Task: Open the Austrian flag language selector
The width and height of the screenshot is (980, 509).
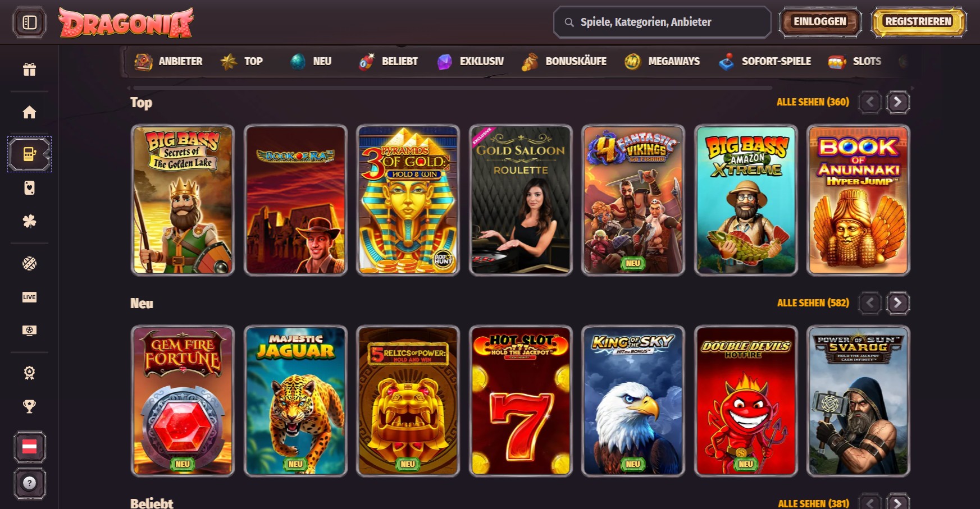Action: tap(29, 447)
